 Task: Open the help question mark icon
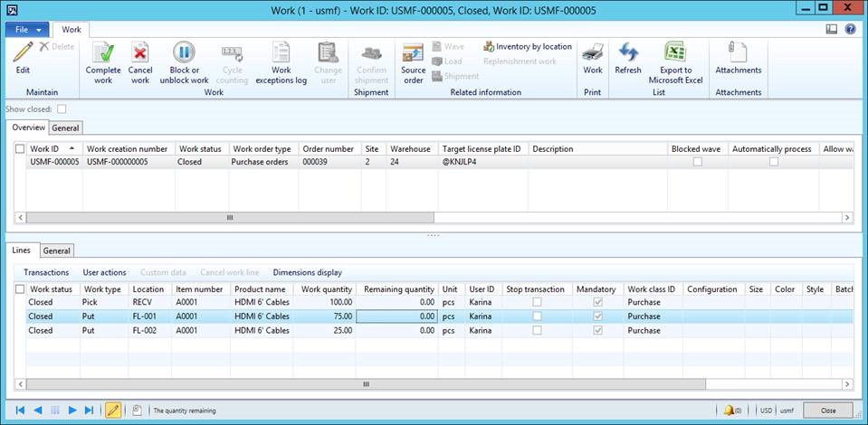pyautogui.click(x=850, y=29)
